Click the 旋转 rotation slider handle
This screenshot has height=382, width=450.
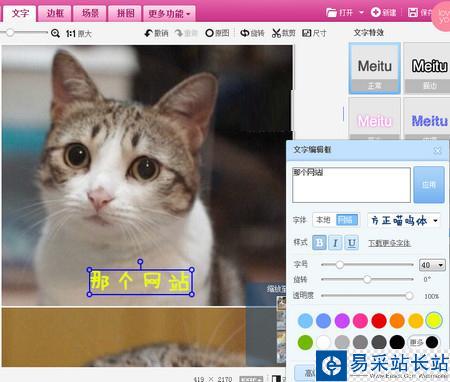pyautogui.click(x=367, y=279)
